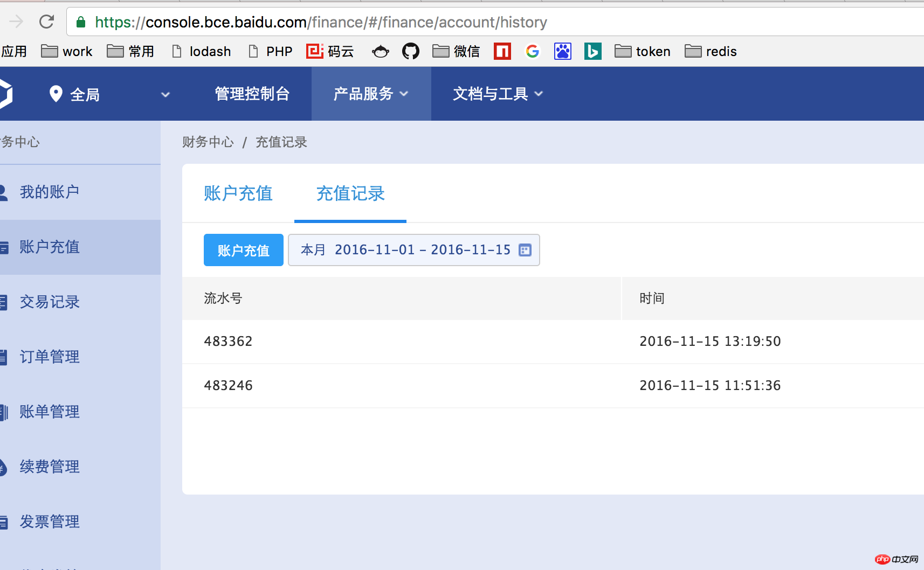Click the calendar icon in date range
The width and height of the screenshot is (924, 570).
click(x=525, y=250)
